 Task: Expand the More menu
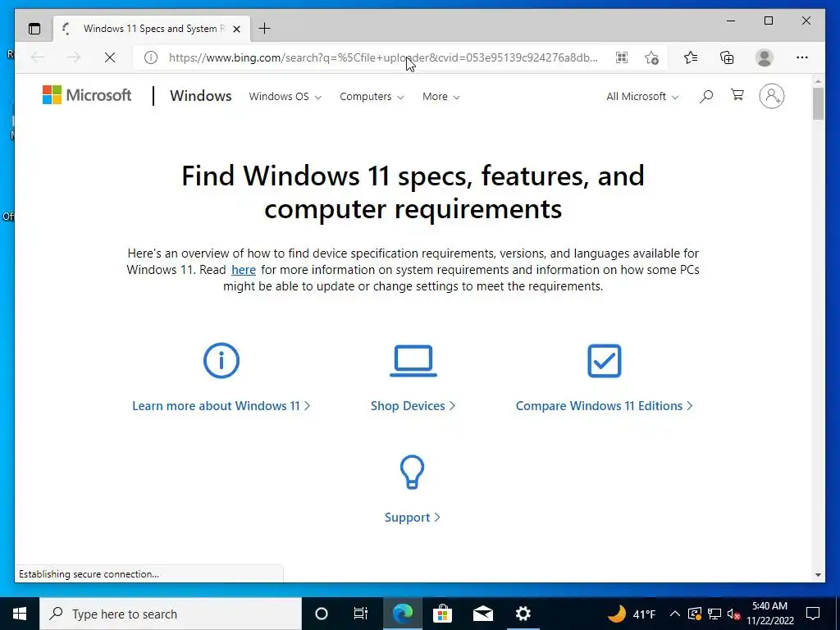click(441, 97)
